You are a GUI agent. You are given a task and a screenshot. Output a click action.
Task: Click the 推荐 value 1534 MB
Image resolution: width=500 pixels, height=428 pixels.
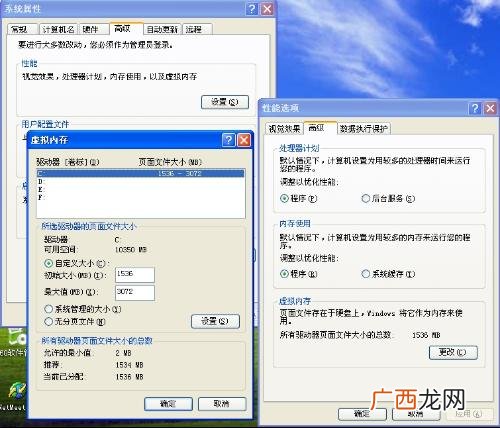point(130,365)
